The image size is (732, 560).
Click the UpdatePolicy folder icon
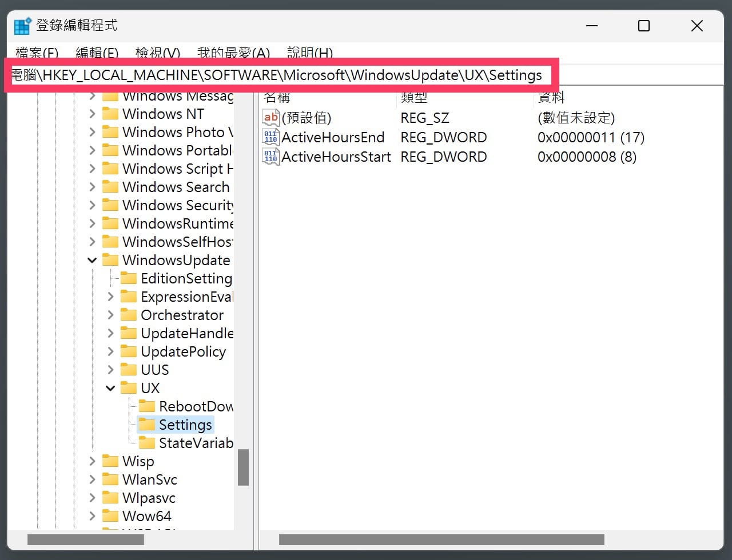coord(128,351)
